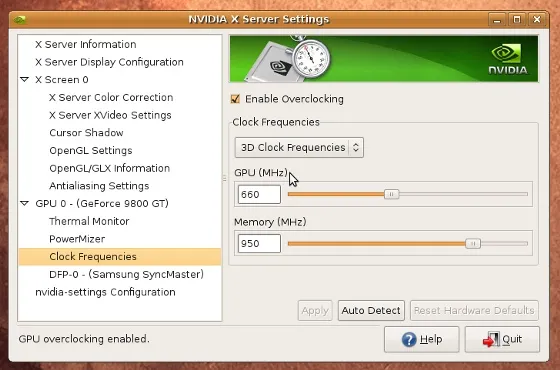
Task: Click the blue question mark Help icon
Action: (x=409, y=339)
